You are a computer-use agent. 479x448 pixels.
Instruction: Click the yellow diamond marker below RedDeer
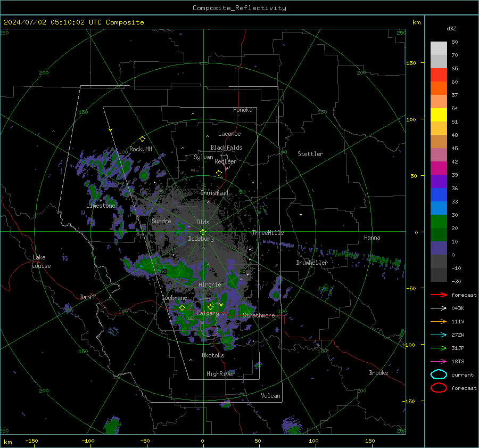tap(219, 173)
